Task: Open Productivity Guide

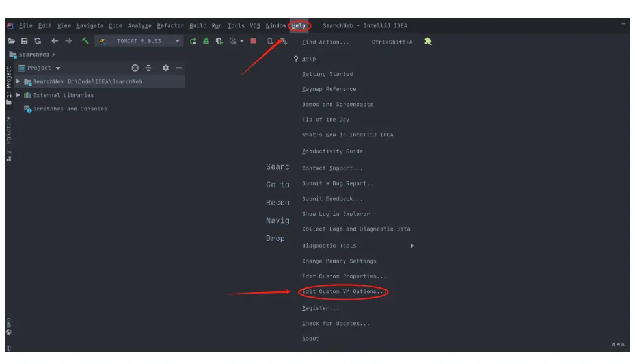Action: tap(332, 151)
